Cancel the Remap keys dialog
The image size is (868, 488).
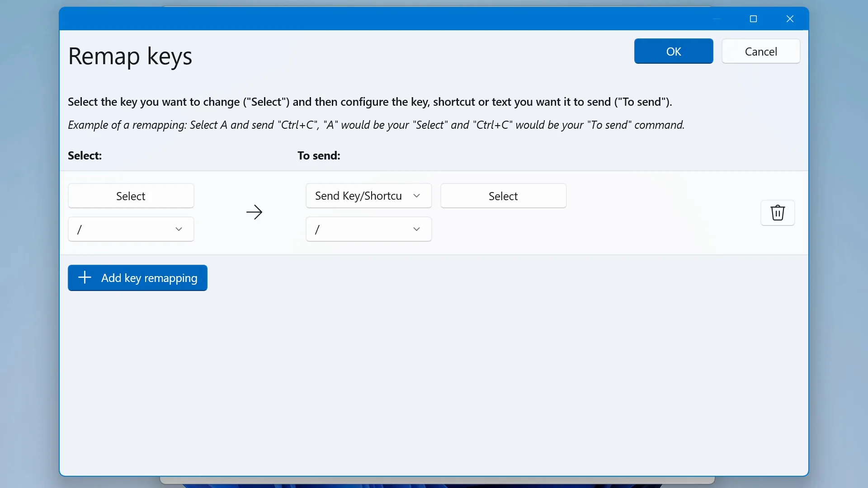click(761, 51)
